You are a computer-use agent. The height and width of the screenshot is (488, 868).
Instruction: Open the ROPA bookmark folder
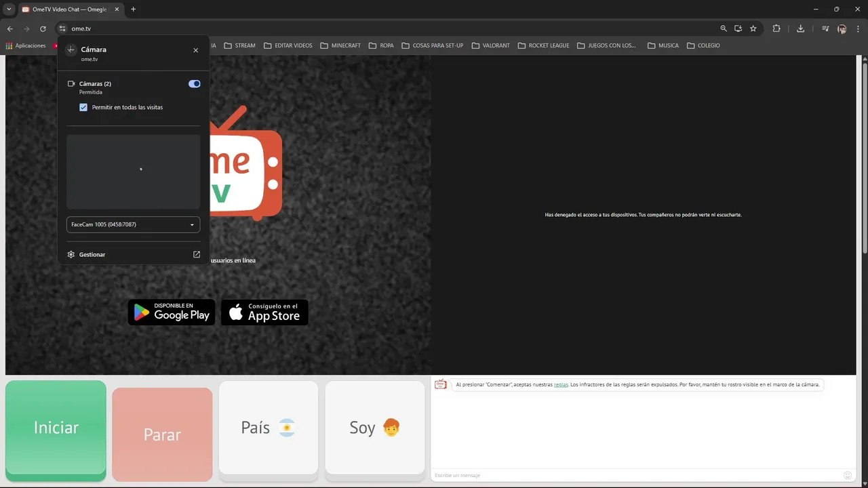pyautogui.click(x=381, y=45)
